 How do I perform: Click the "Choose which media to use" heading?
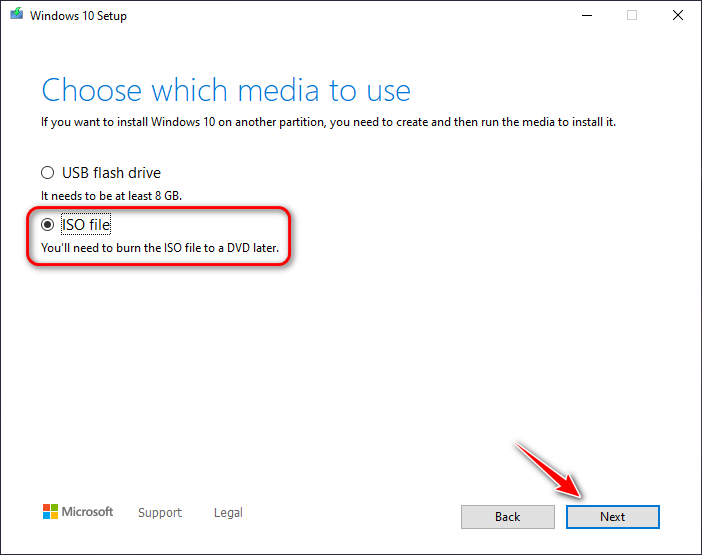226,90
